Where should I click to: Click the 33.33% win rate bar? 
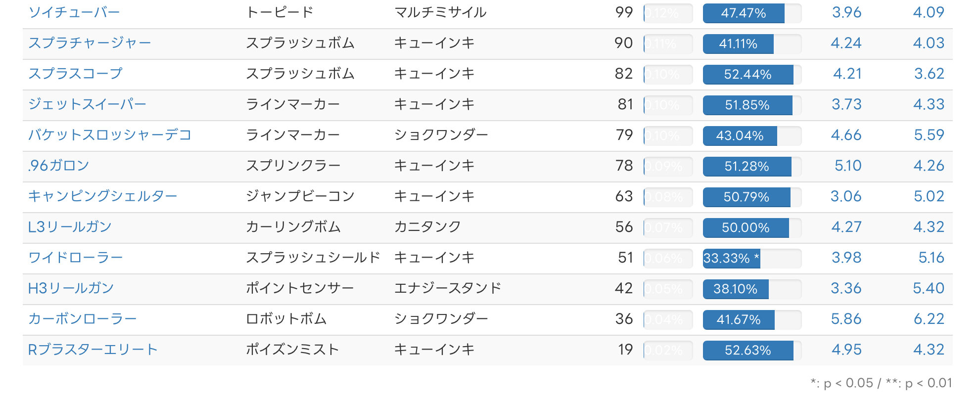click(x=752, y=259)
